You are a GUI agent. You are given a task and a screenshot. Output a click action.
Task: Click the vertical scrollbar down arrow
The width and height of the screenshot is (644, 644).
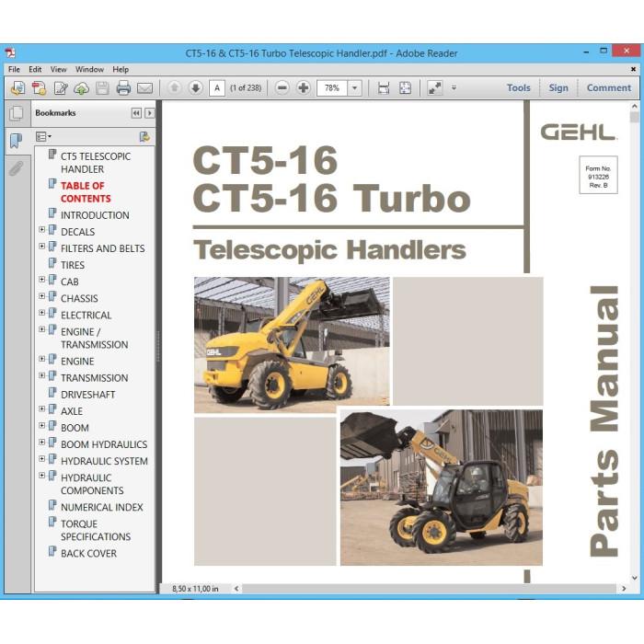635,579
